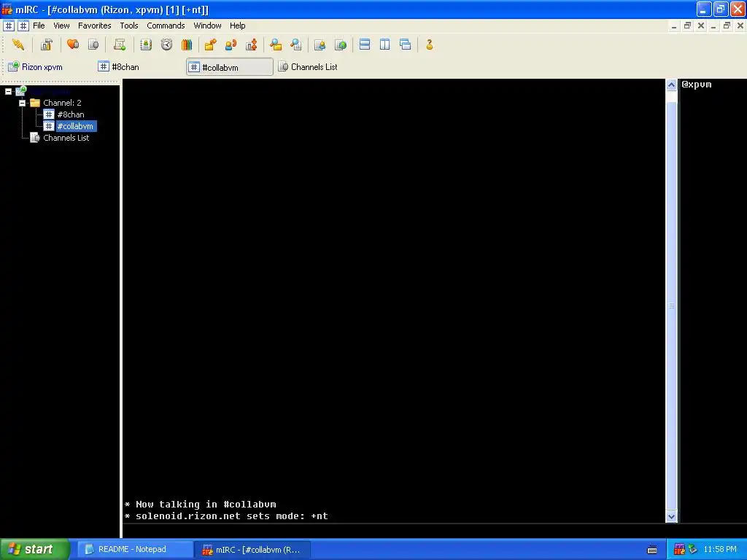Click the keyboard icon in taskbar
This screenshot has width=747, height=560.
click(652, 550)
